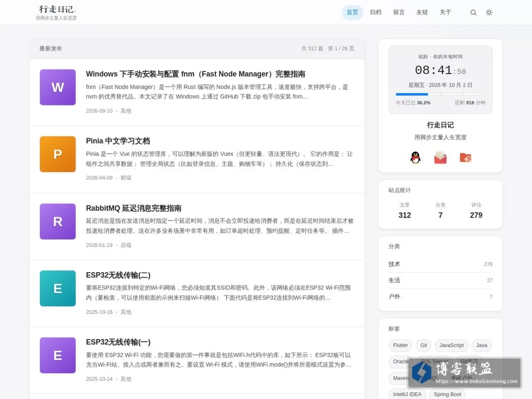Open the Pinia 中文学习文档 post title
Viewport: 532px width, 399px height.
pyautogui.click(x=118, y=141)
